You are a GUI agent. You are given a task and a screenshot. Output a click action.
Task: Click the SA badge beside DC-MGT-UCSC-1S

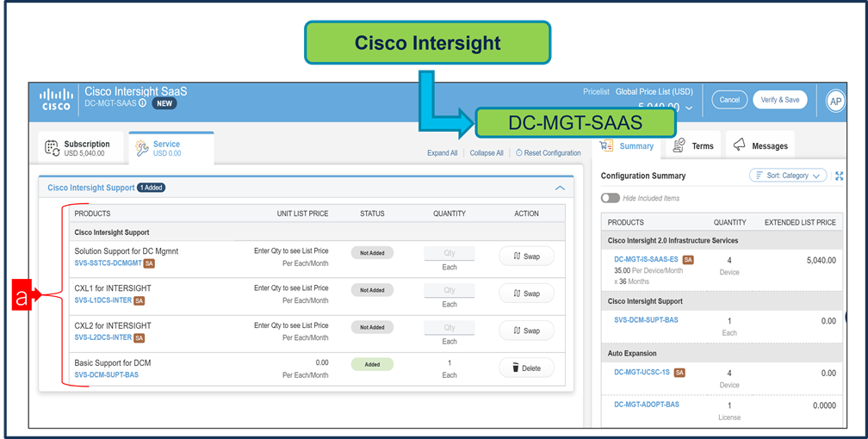679,373
